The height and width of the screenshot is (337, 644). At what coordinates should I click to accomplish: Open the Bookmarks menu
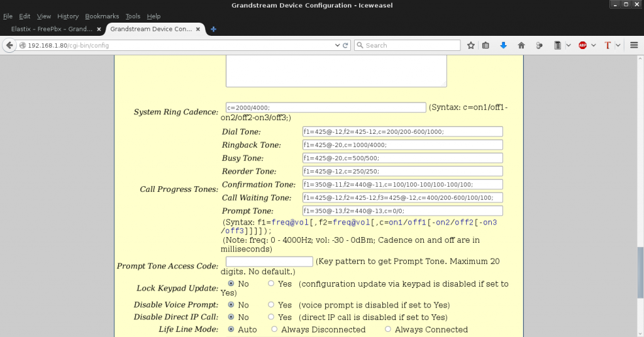click(x=101, y=16)
